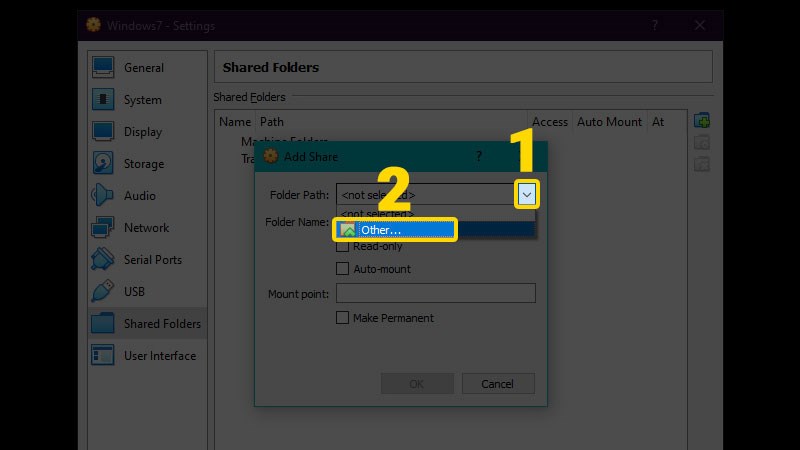Click the Add Share help question mark
This screenshot has width=800, height=450.
point(479,157)
